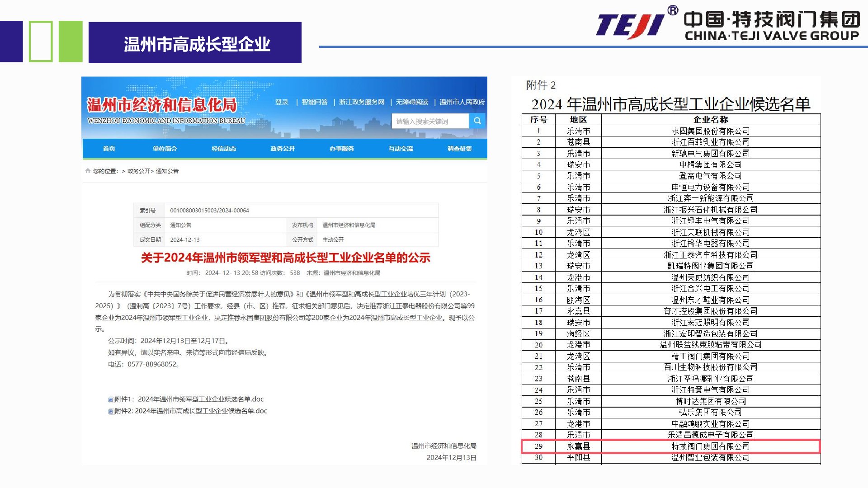The height and width of the screenshot is (488, 868).
Task: Select 政务公开 in the navigation bar
Action: [x=283, y=149]
